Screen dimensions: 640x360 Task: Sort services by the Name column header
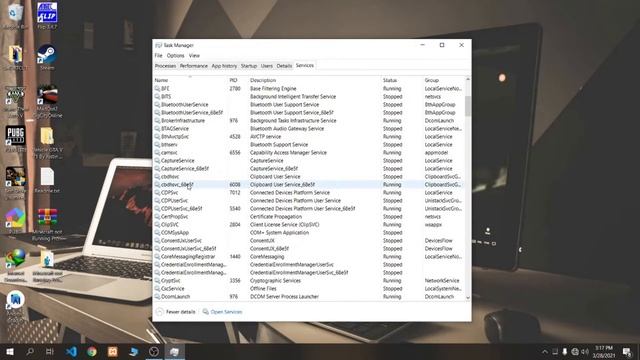(190, 80)
